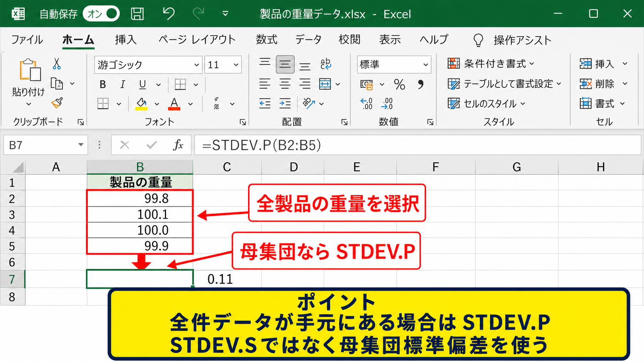This screenshot has width=644, height=362.
Task: Open the 数式 tab
Action: coord(267,40)
